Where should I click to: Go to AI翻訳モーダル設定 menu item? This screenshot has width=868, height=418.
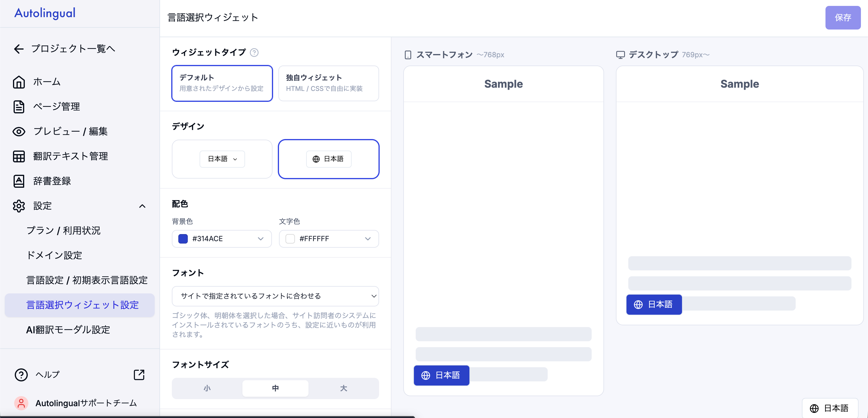[x=68, y=330]
